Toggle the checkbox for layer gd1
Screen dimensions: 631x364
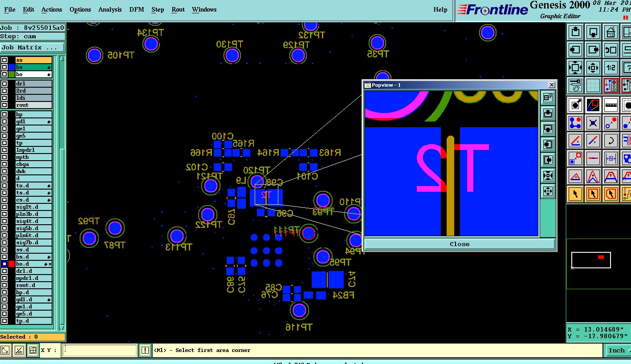tap(4, 121)
